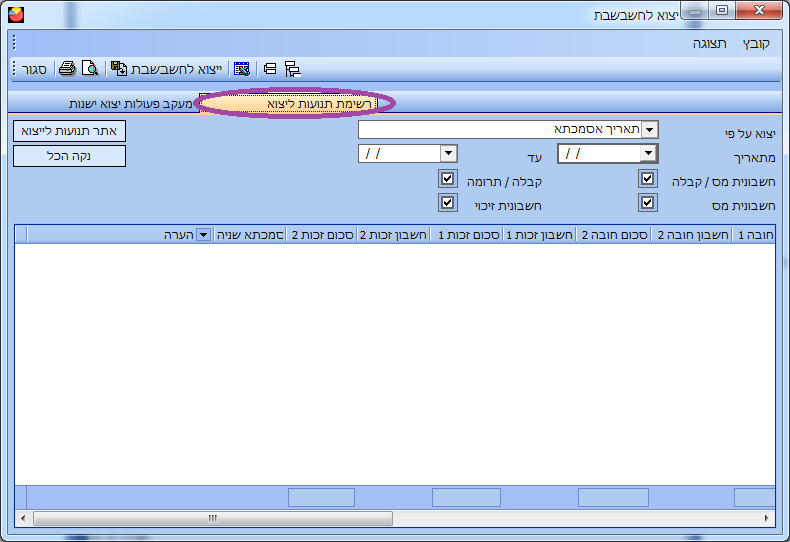Disable the חשבונית מס checkbox
This screenshot has width=790, height=542.
point(648,203)
